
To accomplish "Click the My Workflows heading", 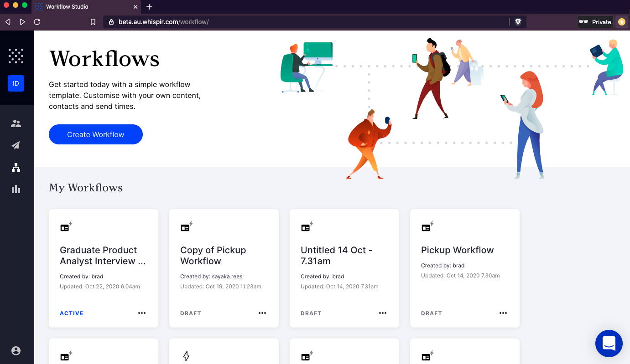I will [86, 188].
